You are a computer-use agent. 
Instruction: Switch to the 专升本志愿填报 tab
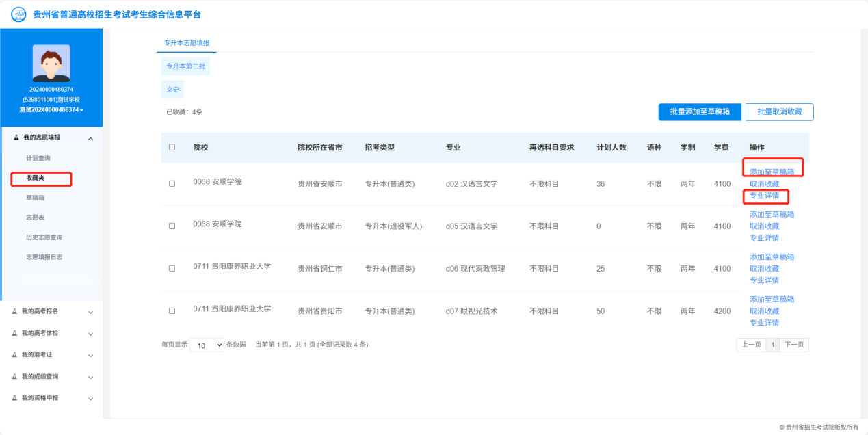point(187,42)
